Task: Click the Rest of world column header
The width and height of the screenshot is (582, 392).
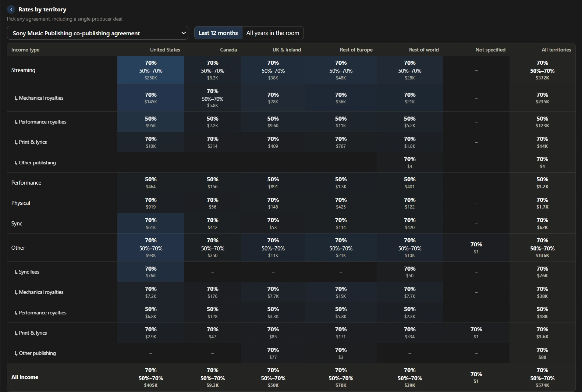Action: [424, 50]
